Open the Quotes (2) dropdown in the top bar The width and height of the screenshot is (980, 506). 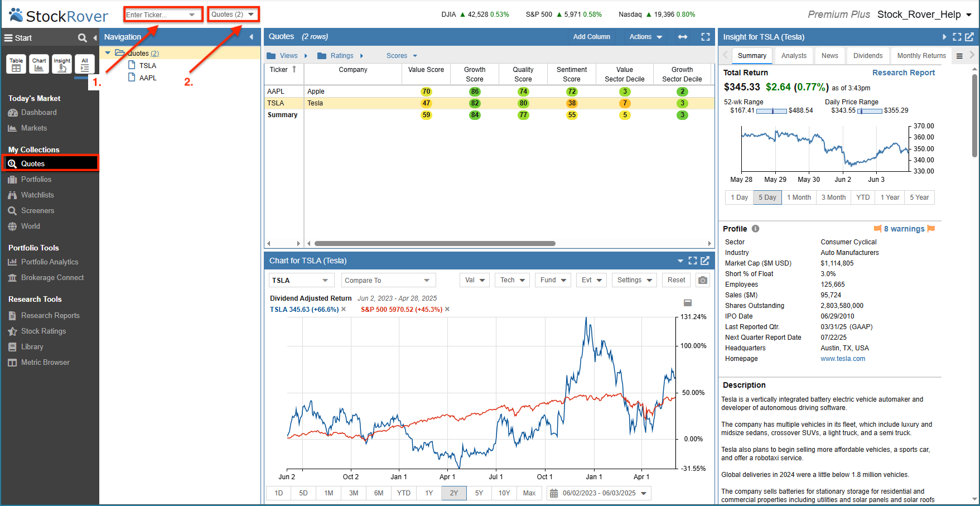233,15
